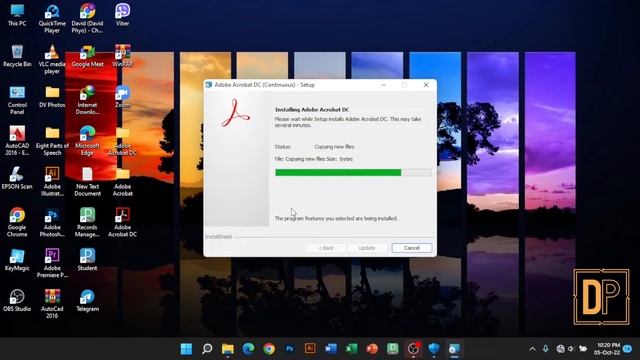
Task: Open the Windows Start menu
Action: pos(187,349)
